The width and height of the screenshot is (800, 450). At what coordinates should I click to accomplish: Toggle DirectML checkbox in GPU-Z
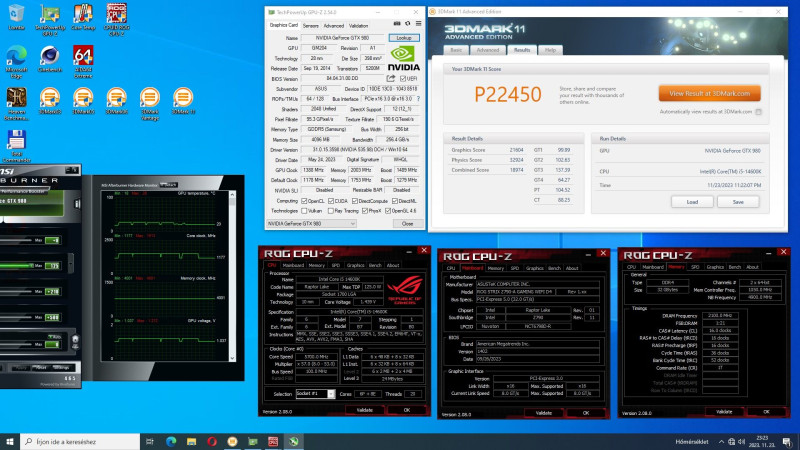394,201
